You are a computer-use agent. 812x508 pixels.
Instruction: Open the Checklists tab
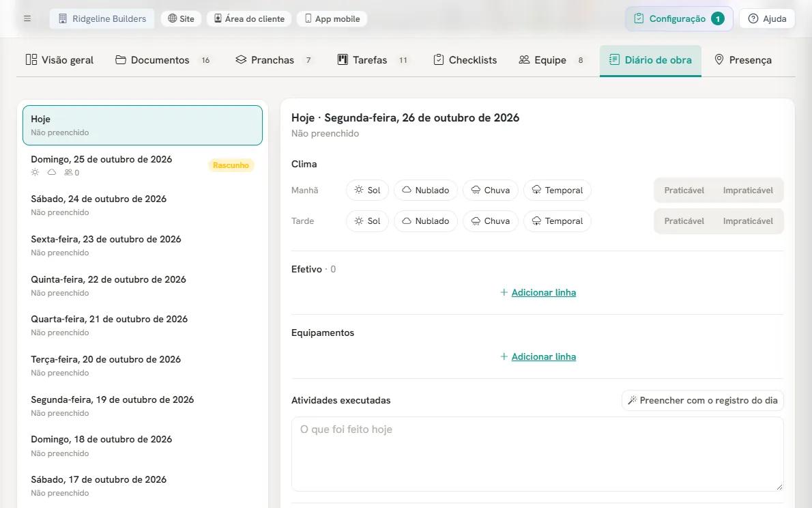(x=465, y=60)
